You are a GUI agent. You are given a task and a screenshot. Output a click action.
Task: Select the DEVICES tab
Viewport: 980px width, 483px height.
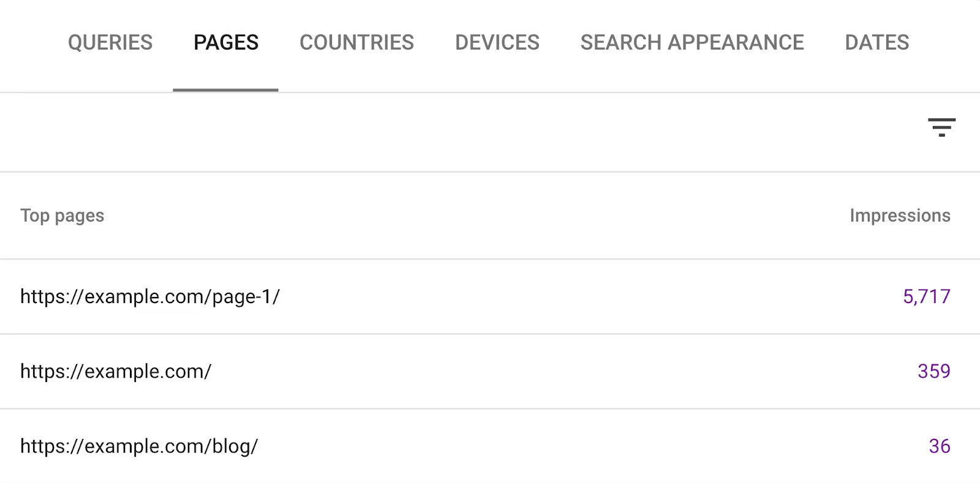coord(497,42)
